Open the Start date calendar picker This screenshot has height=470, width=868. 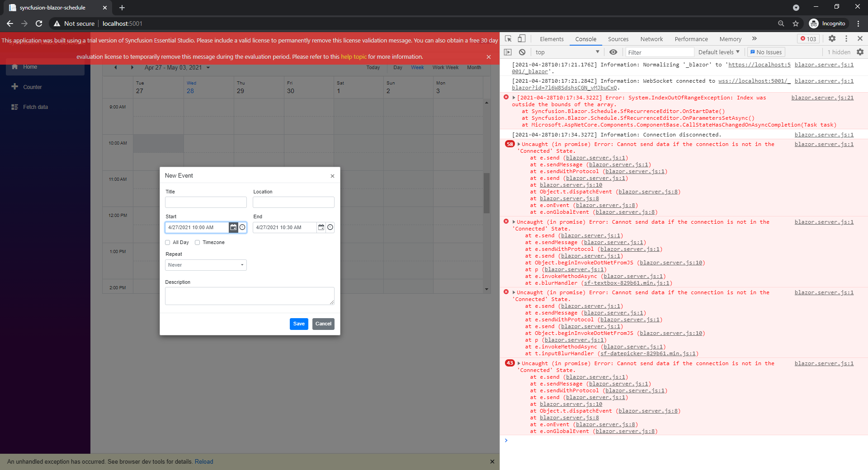pos(233,227)
